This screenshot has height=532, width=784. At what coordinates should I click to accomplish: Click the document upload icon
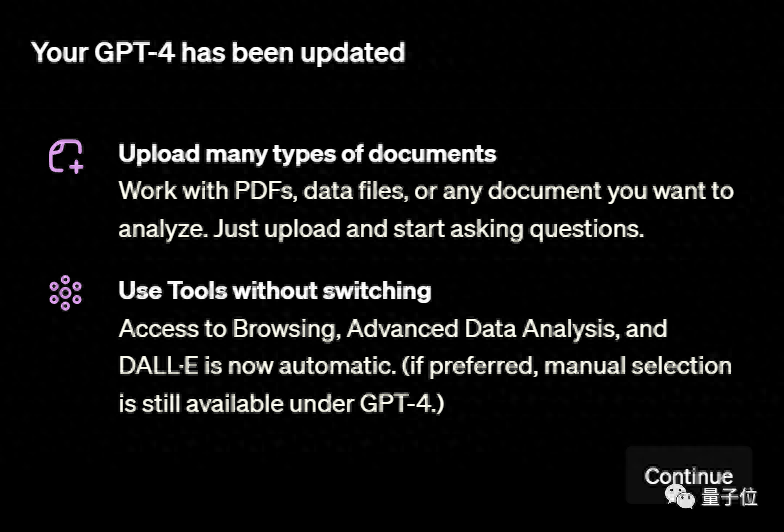tap(66, 156)
